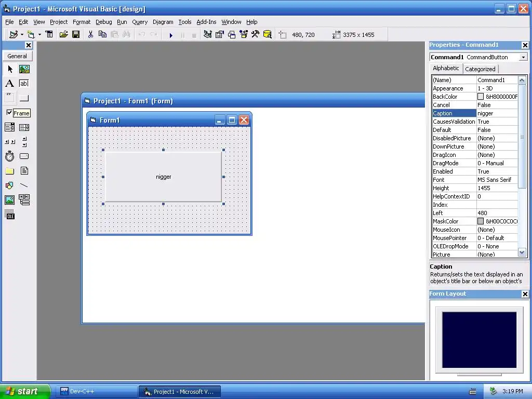Switch to the Alphabetic properties tab

click(x=446, y=68)
